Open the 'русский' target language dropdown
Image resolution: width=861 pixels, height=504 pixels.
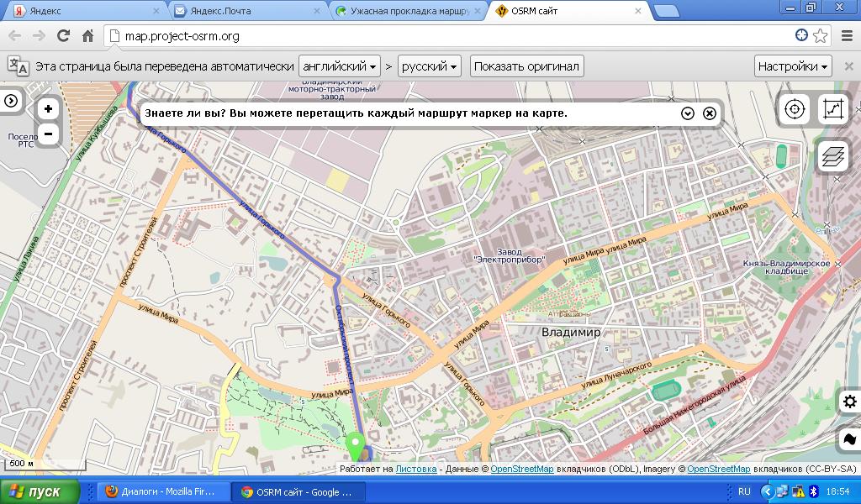coord(429,66)
